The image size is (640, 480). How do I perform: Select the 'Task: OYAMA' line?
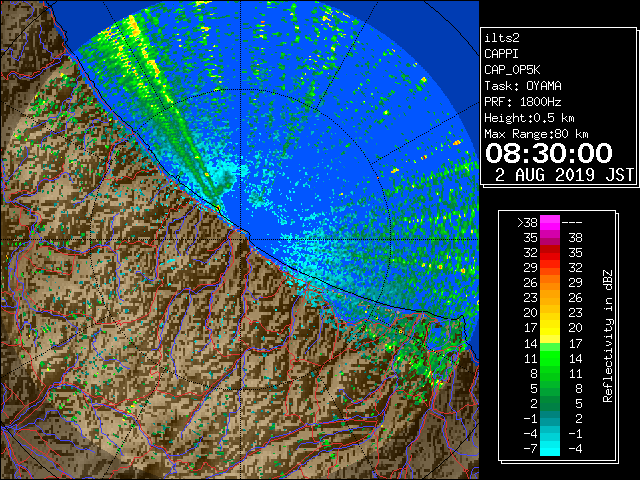[523, 86]
